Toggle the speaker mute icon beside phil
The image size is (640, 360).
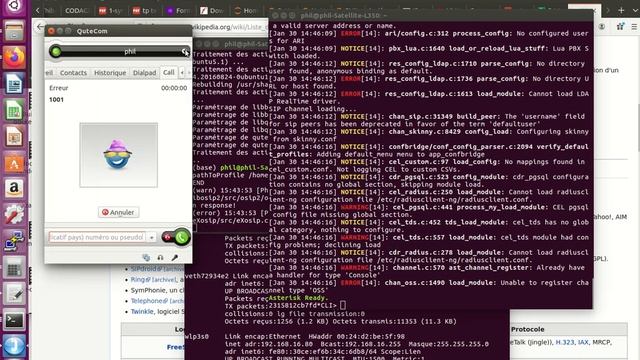[185, 51]
